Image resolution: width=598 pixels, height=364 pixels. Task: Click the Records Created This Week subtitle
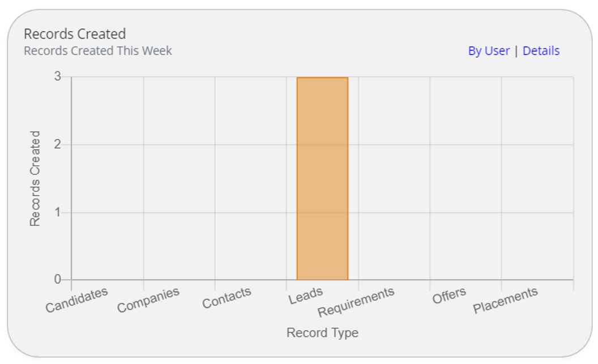coord(98,51)
